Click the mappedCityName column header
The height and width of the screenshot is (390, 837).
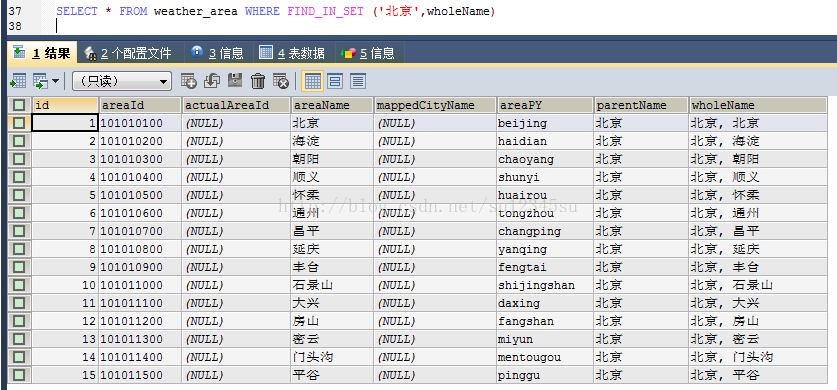pyautogui.click(x=435, y=105)
